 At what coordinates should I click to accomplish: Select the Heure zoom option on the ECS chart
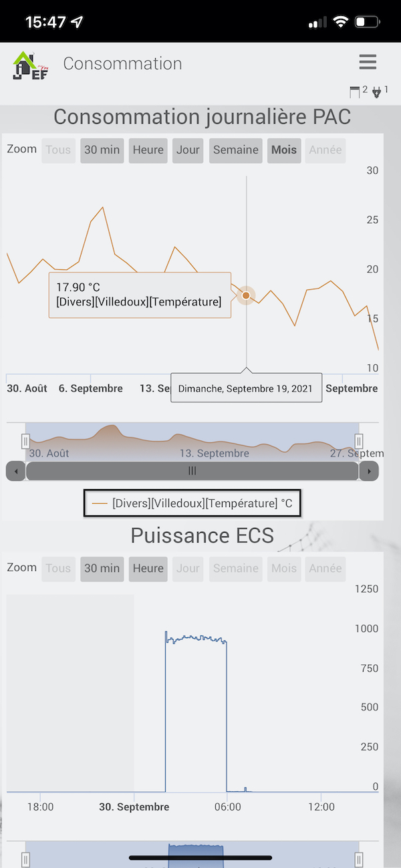[x=148, y=569]
